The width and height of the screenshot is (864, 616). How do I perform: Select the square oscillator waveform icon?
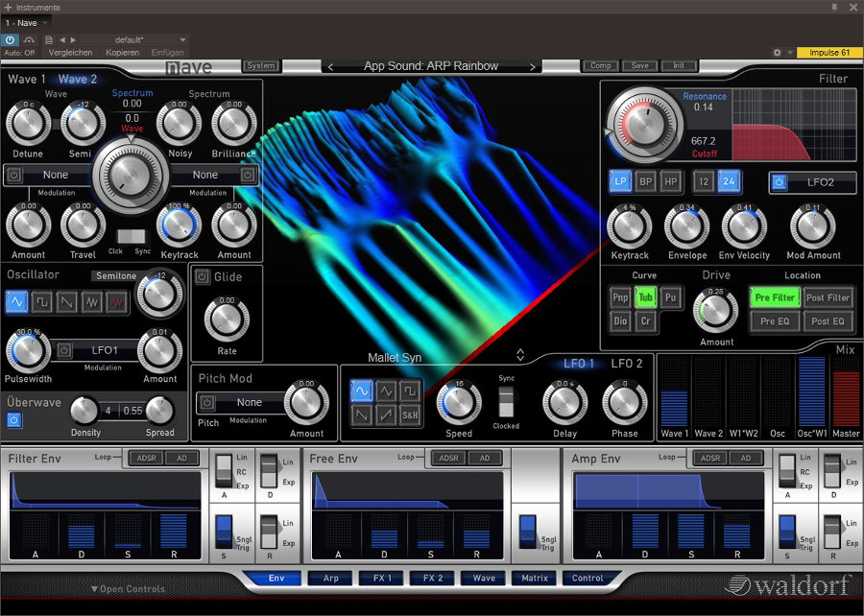[42, 301]
